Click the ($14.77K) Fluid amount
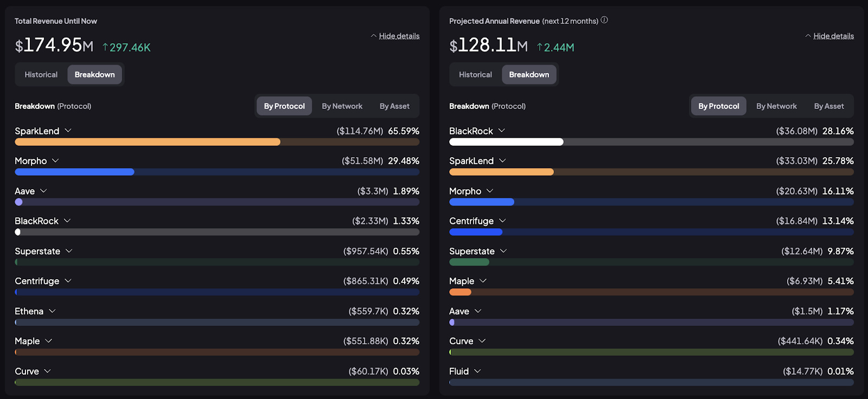The image size is (868, 399). pos(803,371)
